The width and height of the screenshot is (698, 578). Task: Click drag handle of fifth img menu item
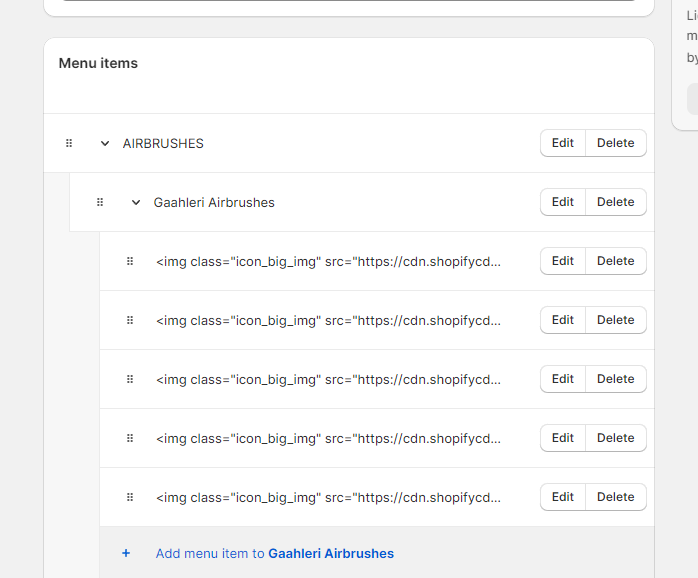click(130, 497)
